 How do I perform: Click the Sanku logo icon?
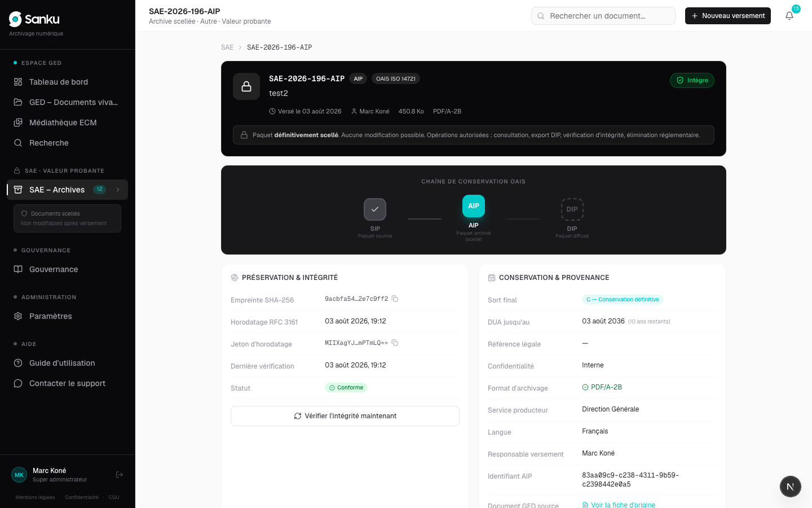16,19
